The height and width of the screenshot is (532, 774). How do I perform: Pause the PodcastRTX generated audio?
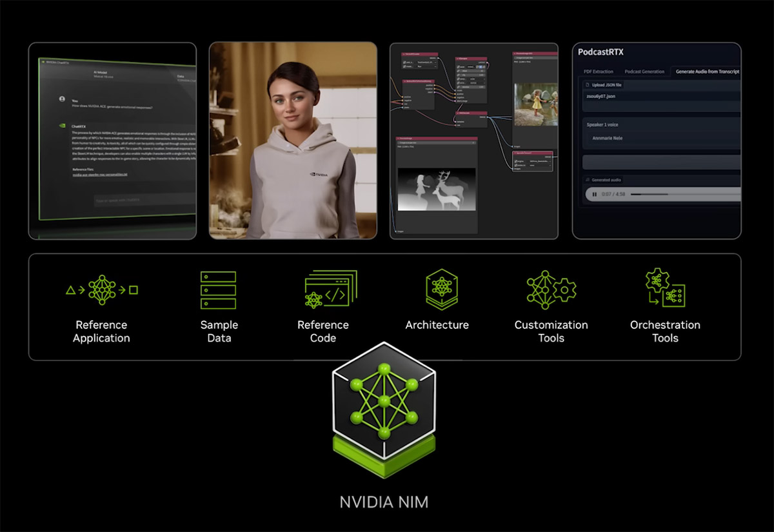point(594,194)
